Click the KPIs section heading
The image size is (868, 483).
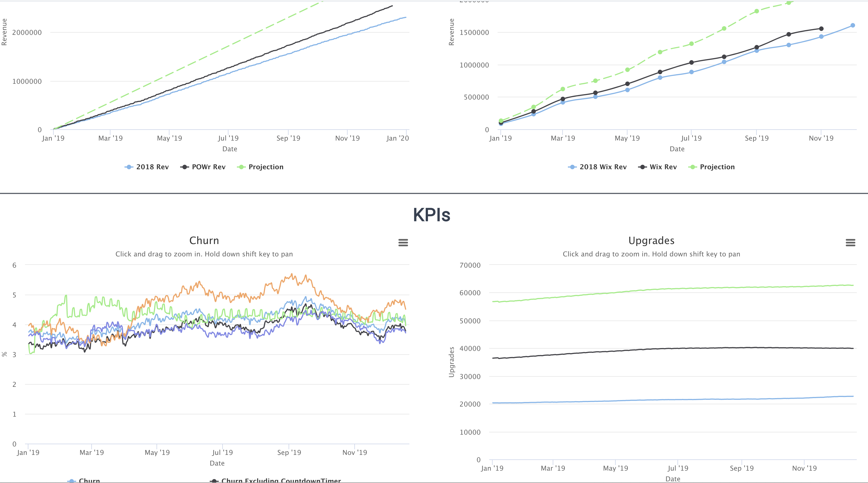coord(432,215)
